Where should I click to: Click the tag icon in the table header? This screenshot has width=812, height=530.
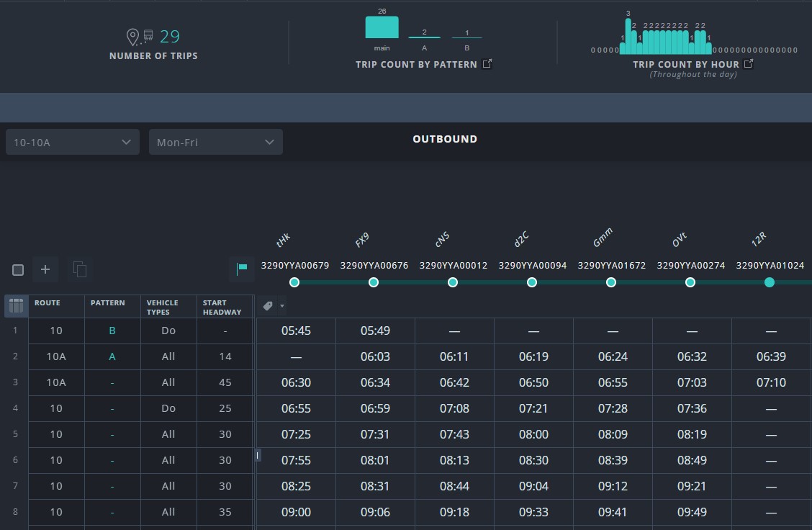pyautogui.click(x=266, y=305)
